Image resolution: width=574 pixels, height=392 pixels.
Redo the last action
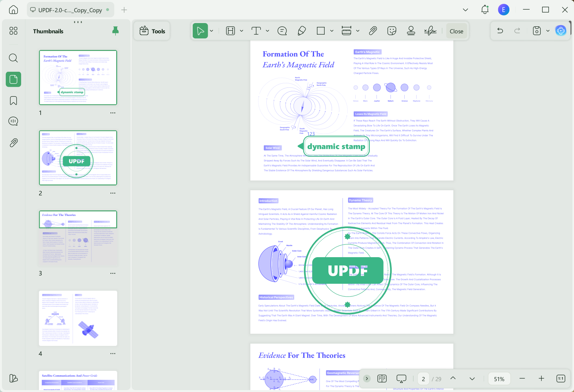(x=517, y=31)
